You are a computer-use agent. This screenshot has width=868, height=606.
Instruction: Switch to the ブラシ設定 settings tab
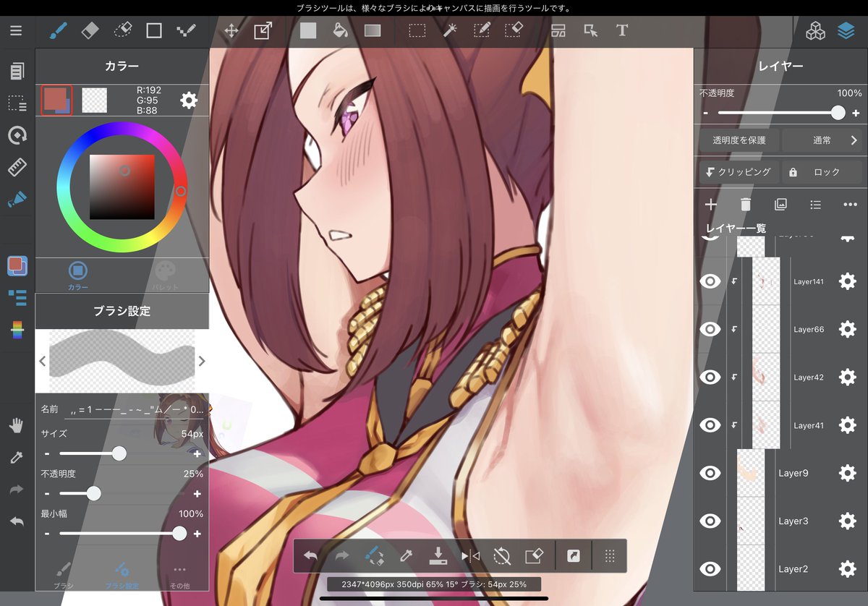[122, 576]
